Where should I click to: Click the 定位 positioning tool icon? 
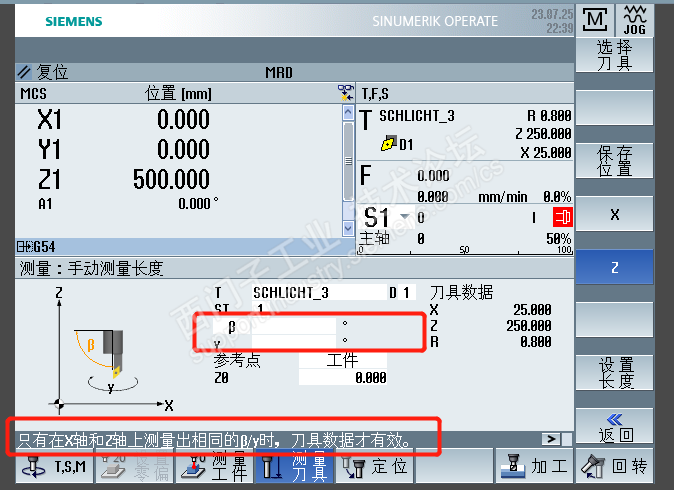353,466
